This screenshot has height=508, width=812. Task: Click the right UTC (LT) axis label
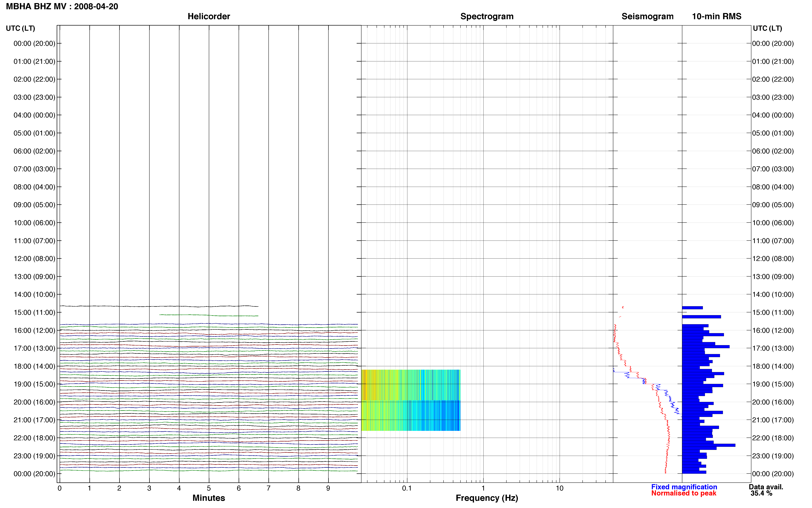[767, 28]
